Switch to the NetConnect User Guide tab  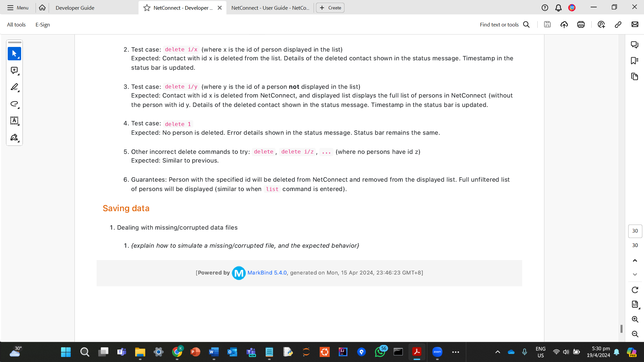270,8
